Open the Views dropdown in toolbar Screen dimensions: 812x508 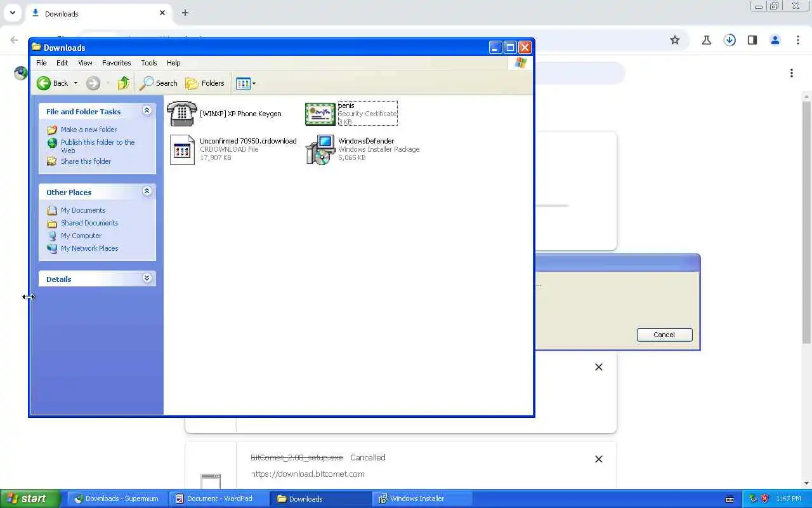click(246, 83)
